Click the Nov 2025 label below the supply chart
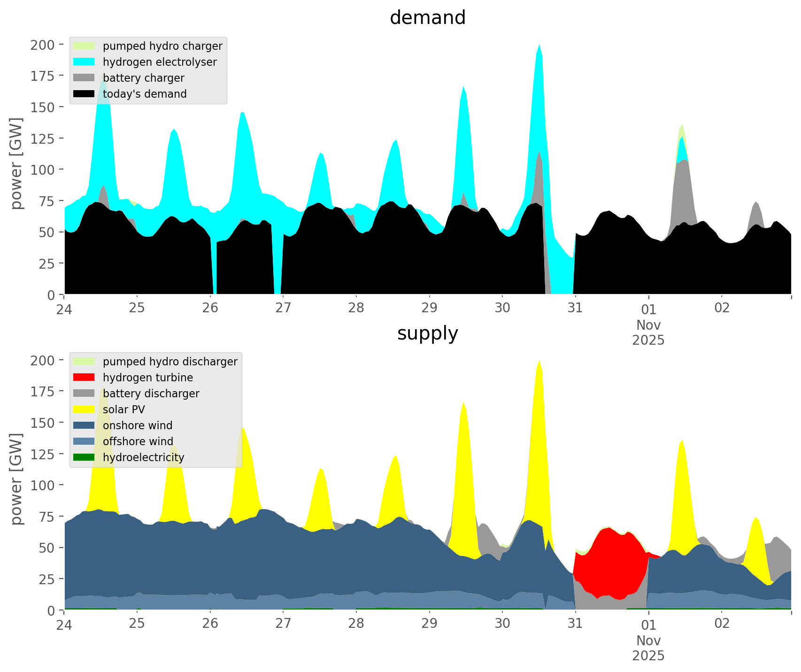This screenshot has height=672, width=801. (648, 648)
